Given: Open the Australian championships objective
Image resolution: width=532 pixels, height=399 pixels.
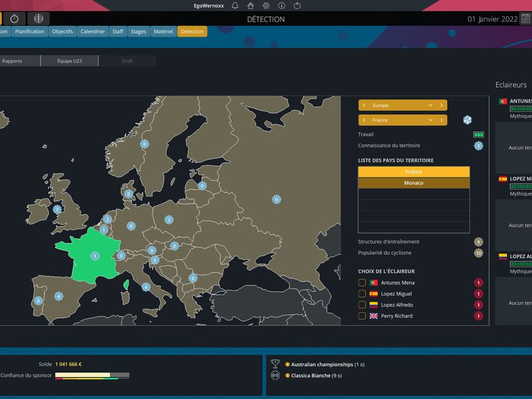Looking at the screenshot, I should (322, 364).
